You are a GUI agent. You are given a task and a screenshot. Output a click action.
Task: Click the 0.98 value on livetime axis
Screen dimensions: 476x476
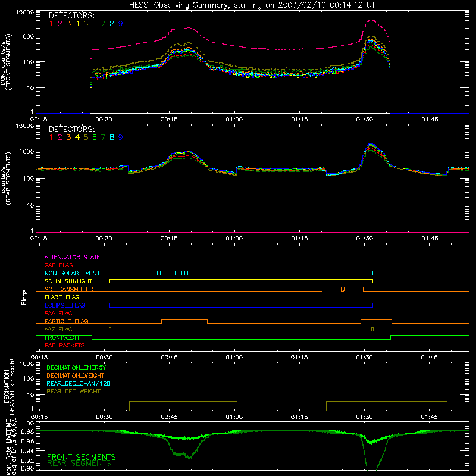(27, 432)
